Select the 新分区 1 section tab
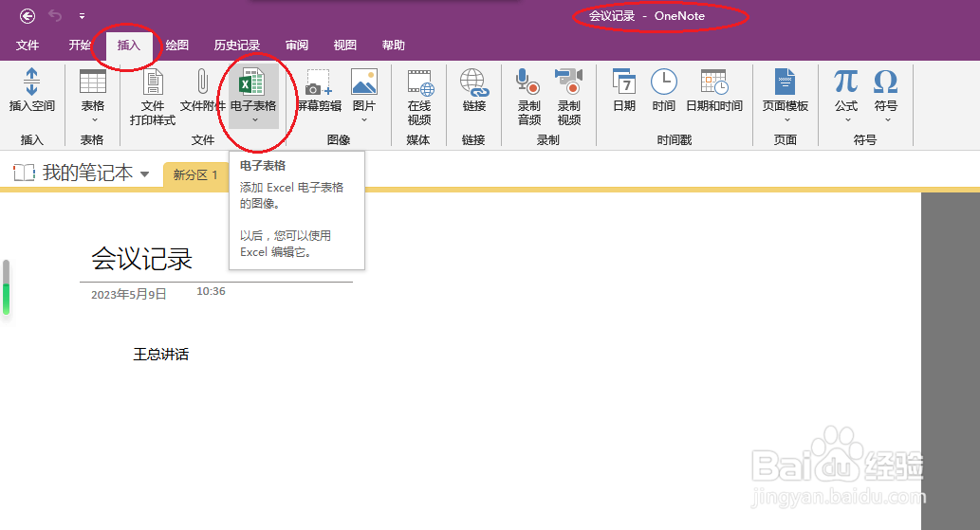 (195, 174)
